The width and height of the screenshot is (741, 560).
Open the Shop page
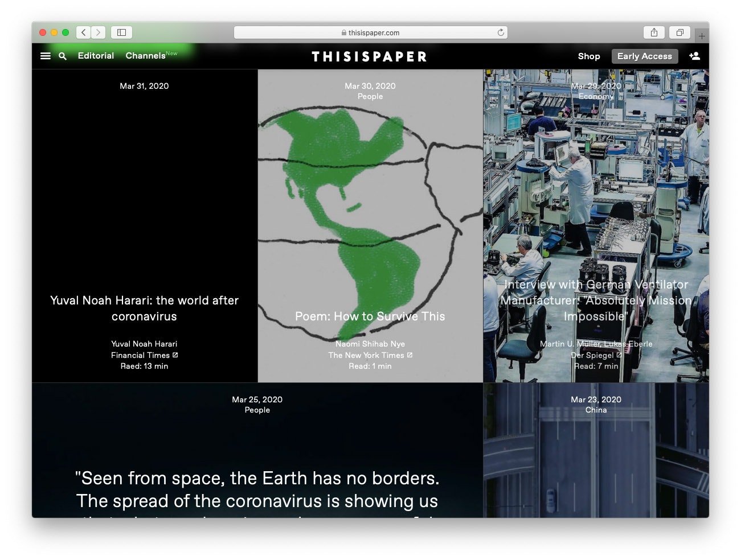coord(589,56)
